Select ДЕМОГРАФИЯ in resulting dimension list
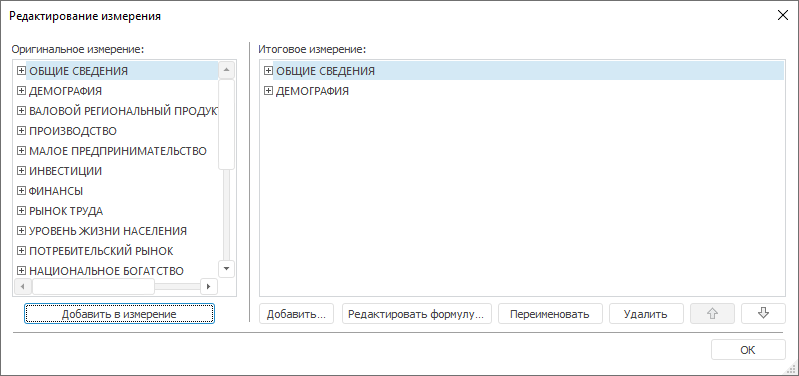 pyautogui.click(x=312, y=91)
